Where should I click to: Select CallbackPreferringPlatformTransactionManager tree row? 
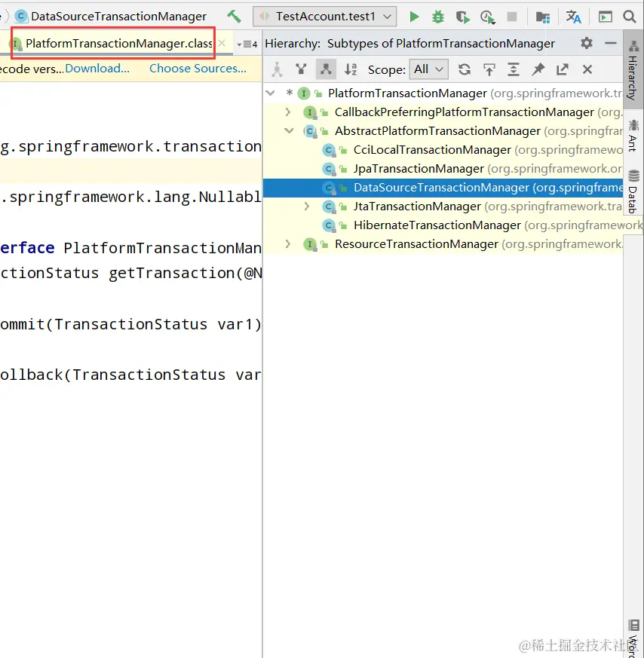(443, 112)
